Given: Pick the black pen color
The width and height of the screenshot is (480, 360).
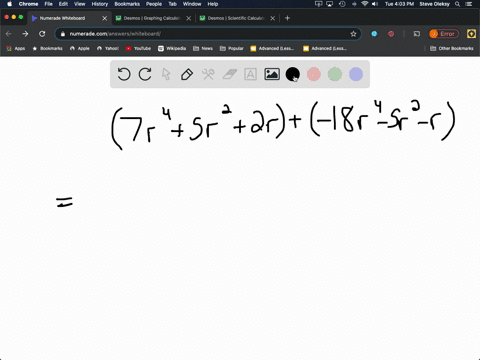Looking at the screenshot, I should coord(293,74).
